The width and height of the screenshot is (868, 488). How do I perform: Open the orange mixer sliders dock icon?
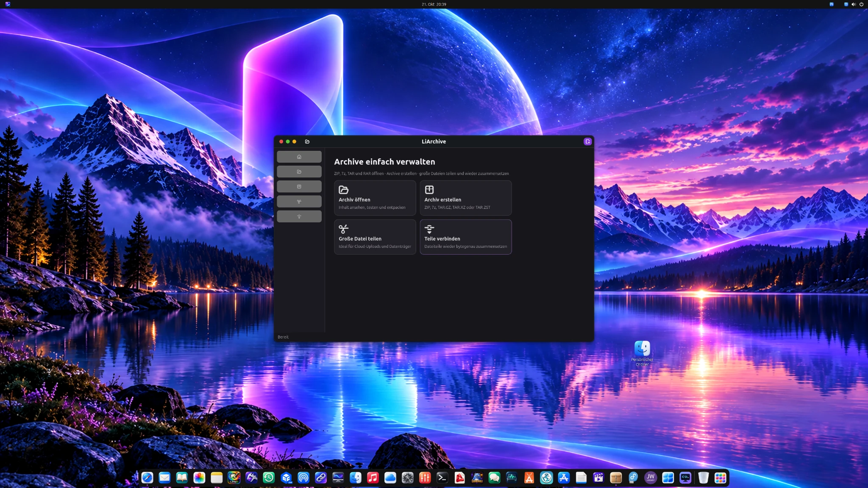click(425, 478)
